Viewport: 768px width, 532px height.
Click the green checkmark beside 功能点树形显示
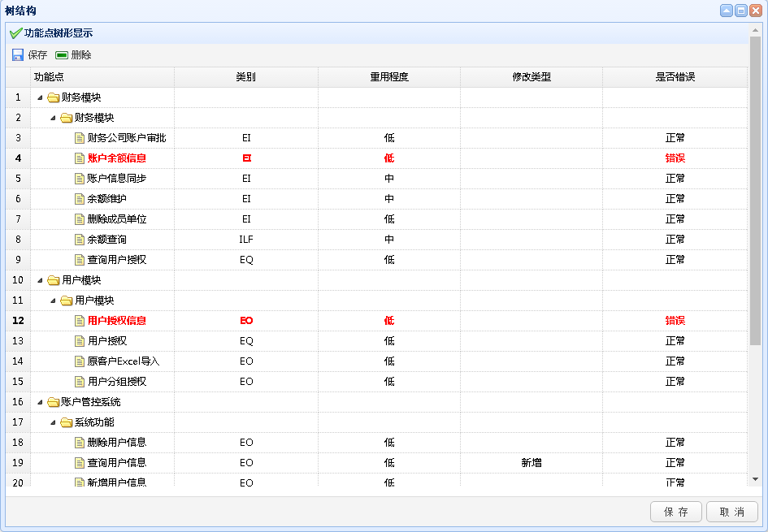15,33
